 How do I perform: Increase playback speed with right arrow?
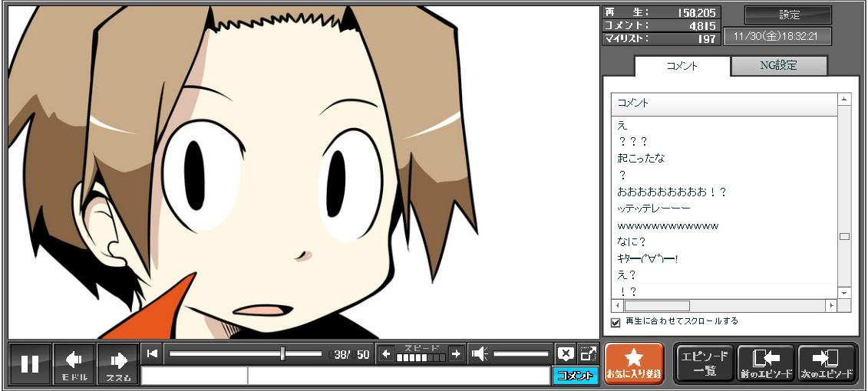(x=456, y=353)
